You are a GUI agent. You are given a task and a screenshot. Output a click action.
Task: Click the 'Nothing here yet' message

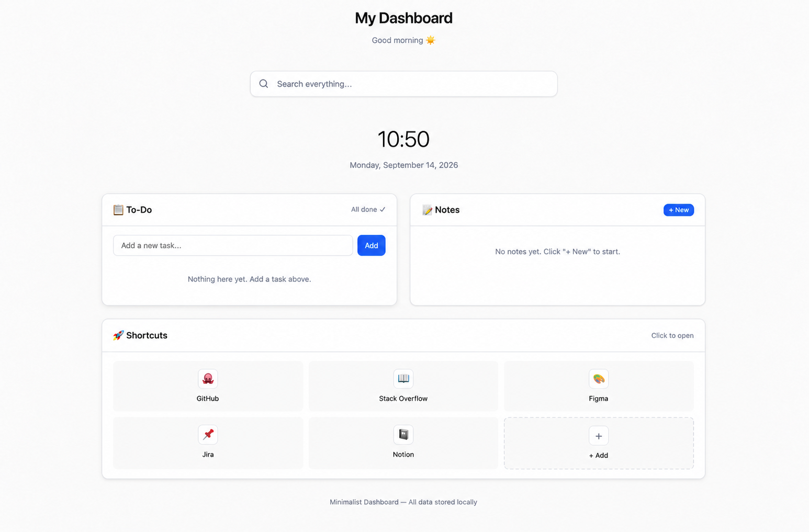pos(249,279)
